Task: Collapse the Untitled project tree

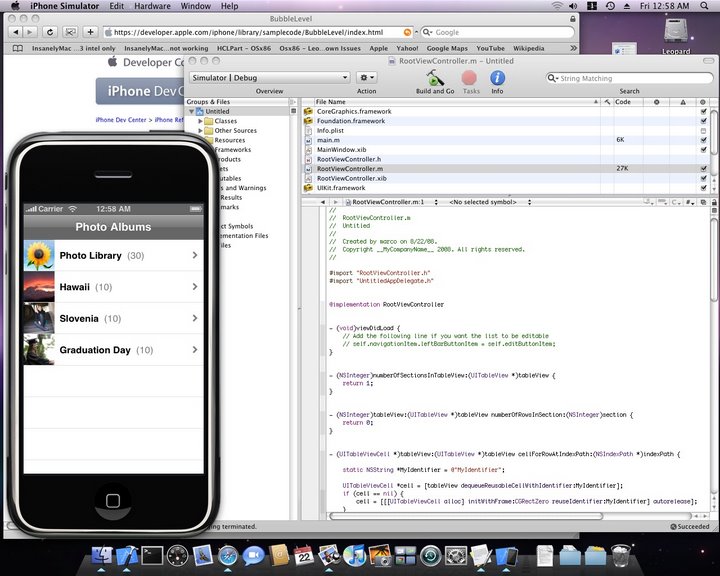Action: point(191,111)
